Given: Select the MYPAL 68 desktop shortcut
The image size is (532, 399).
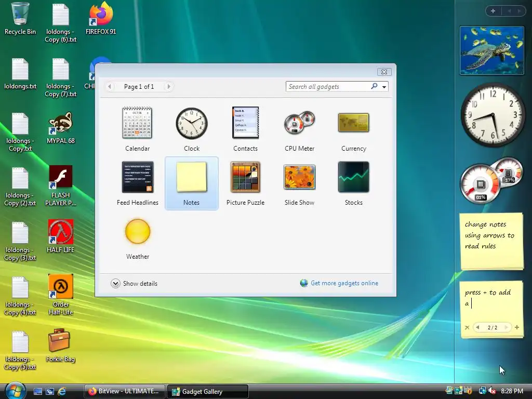Looking at the screenshot, I should coord(60,128).
